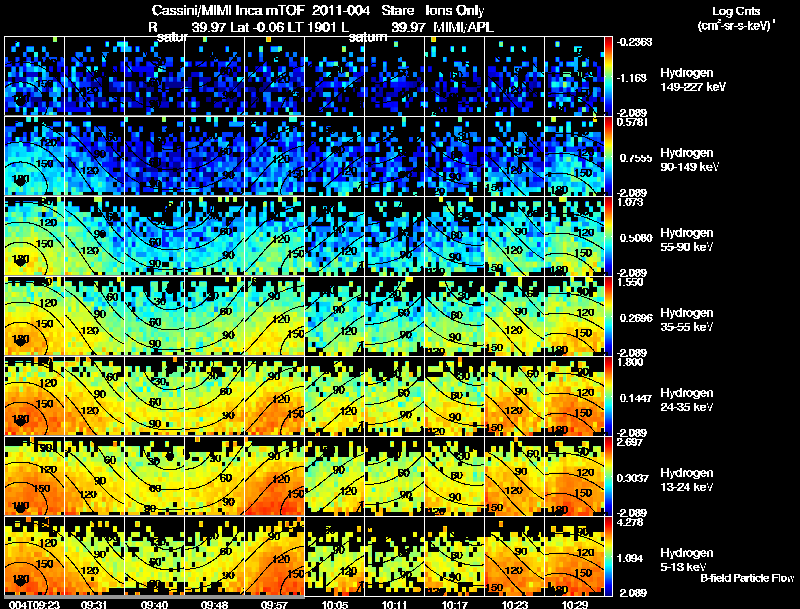This screenshot has height=609, width=800.
Task: Click the 09:40 time label
Action: [154, 604]
